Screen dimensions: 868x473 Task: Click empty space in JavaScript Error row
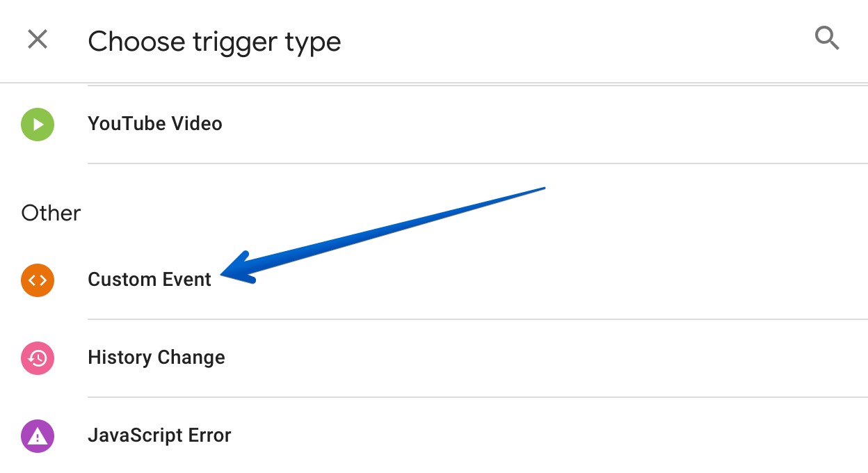click(x=522, y=436)
